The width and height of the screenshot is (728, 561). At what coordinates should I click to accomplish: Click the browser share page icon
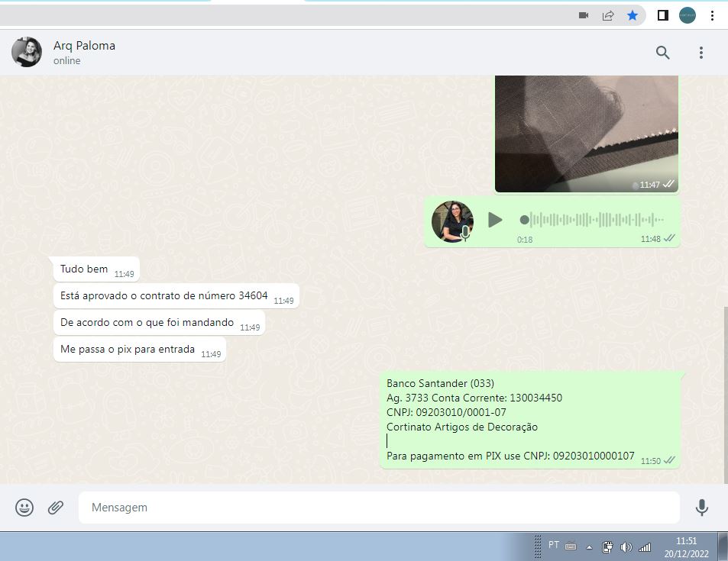point(608,15)
